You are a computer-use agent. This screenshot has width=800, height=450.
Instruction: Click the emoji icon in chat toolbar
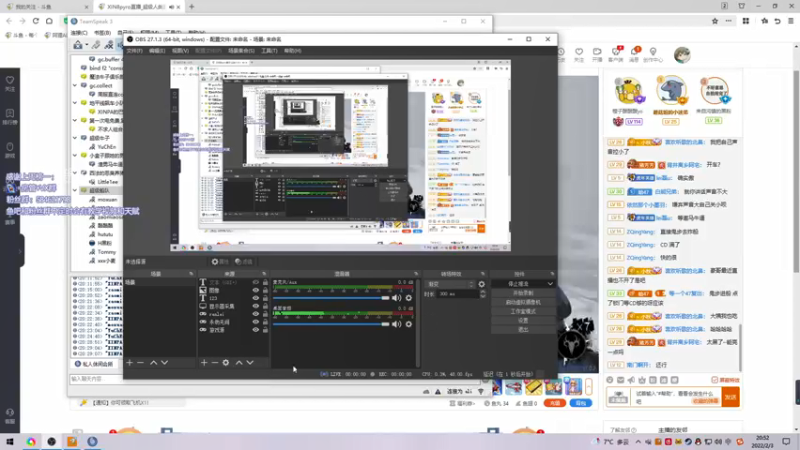(x=610, y=380)
